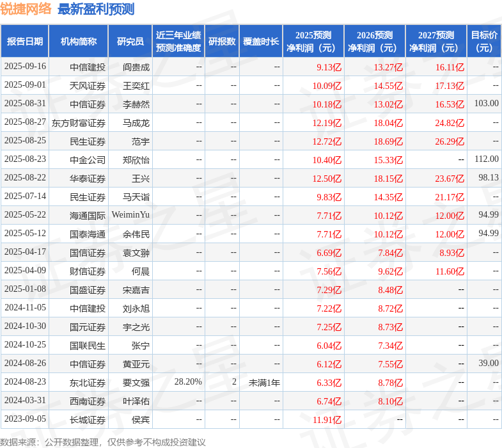Click the 研究员 column header
The height and width of the screenshot is (448, 502).
pos(130,42)
